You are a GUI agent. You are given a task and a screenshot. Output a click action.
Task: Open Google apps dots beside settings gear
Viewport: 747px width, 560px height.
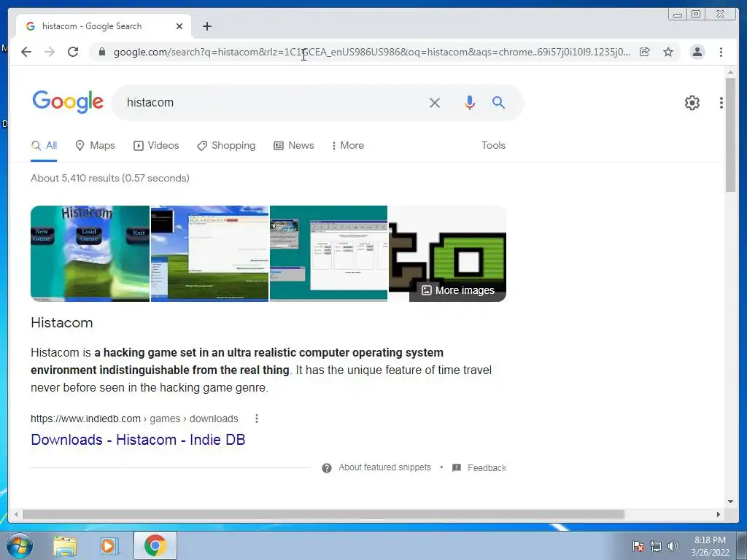point(721,103)
